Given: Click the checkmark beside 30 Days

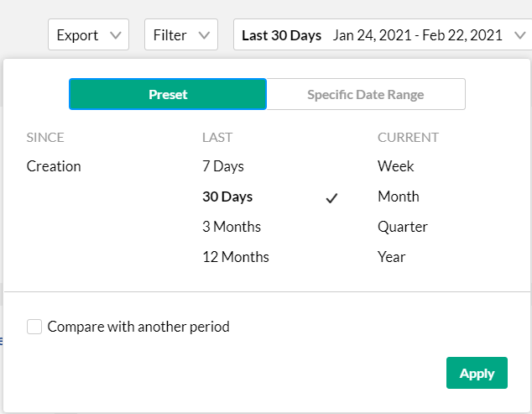Looking at the screenshot, I should 331,198.
